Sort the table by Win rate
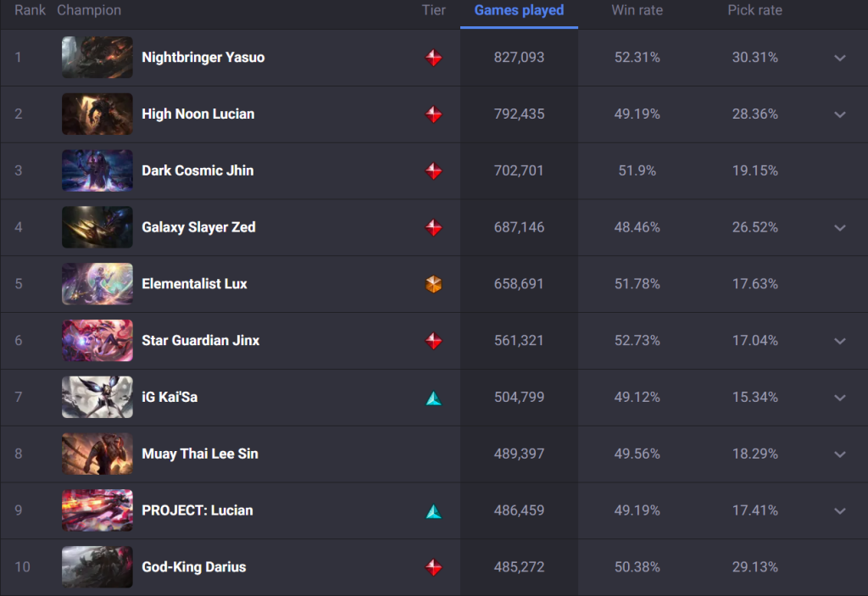Viewport: 868px width, 596px height. 637,10
